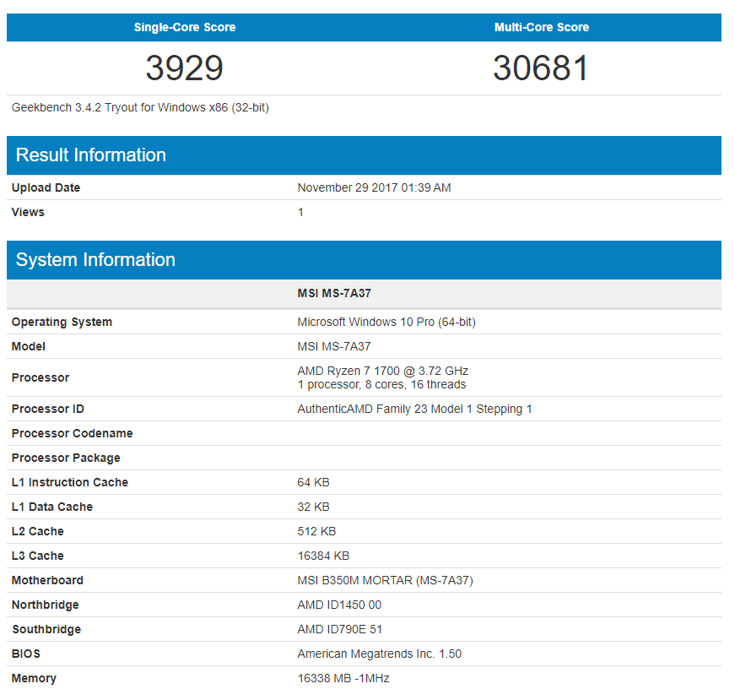Click the Model row label
Image resolution: width=735 pixels, height=700 pixels.
click(29, 346)
